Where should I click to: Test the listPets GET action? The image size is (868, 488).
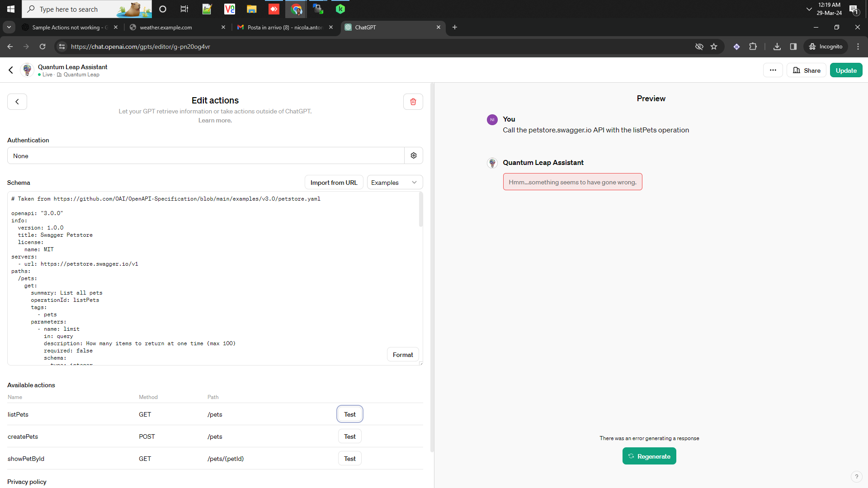349,414
